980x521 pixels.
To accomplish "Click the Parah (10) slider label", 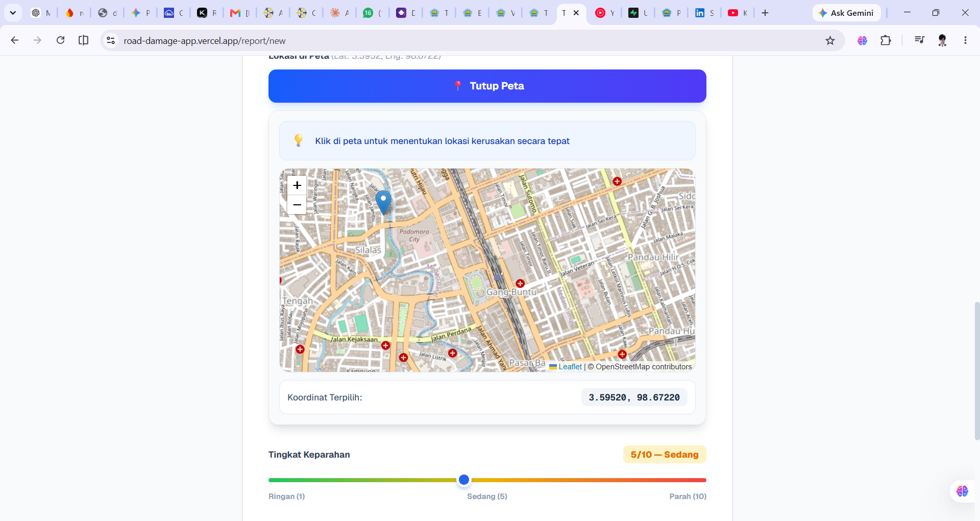I will 688,496.
